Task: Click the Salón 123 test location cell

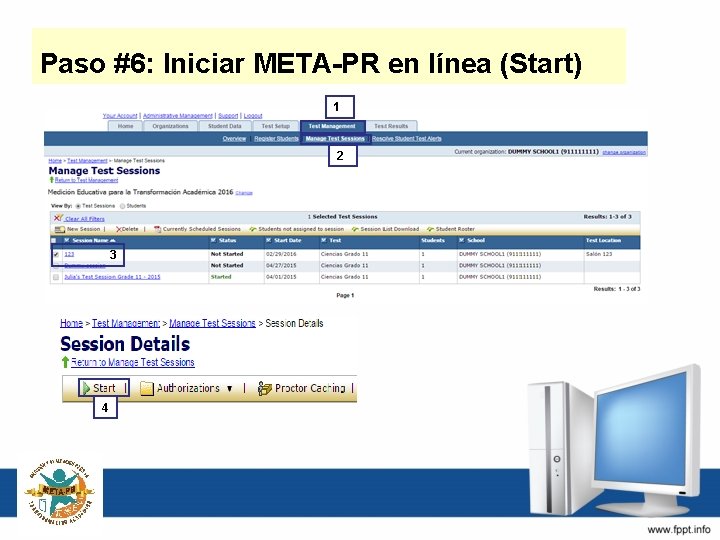Action: (x=599, y=254)
